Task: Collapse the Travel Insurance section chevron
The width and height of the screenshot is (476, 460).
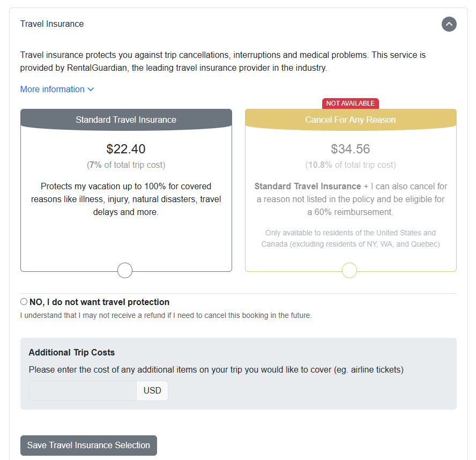Action: (449, 24)
